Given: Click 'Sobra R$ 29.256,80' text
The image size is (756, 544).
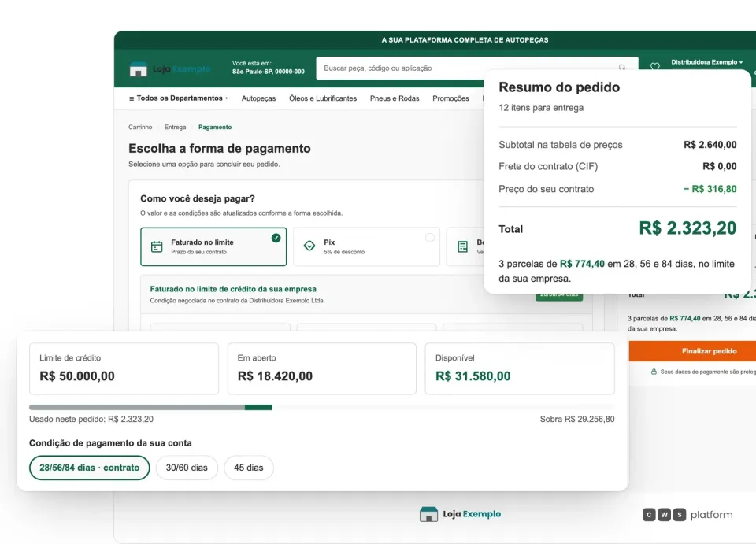Looking at the screenshot, I should [x=577, y=419].
